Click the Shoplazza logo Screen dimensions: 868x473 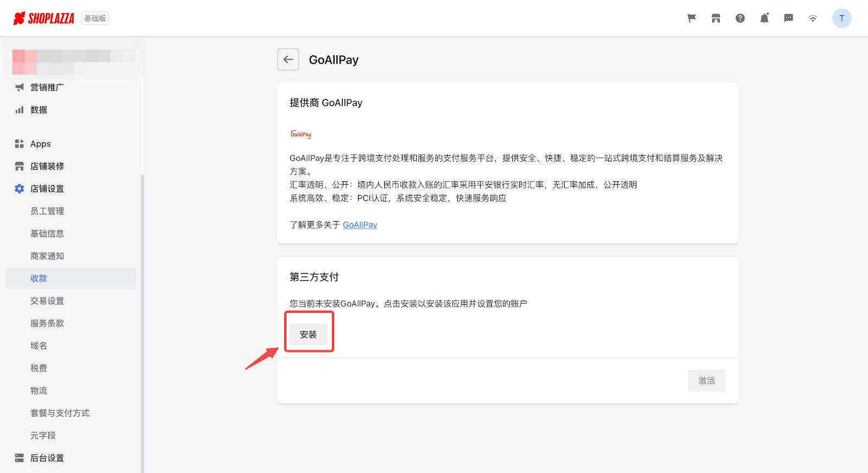[44, 18]
